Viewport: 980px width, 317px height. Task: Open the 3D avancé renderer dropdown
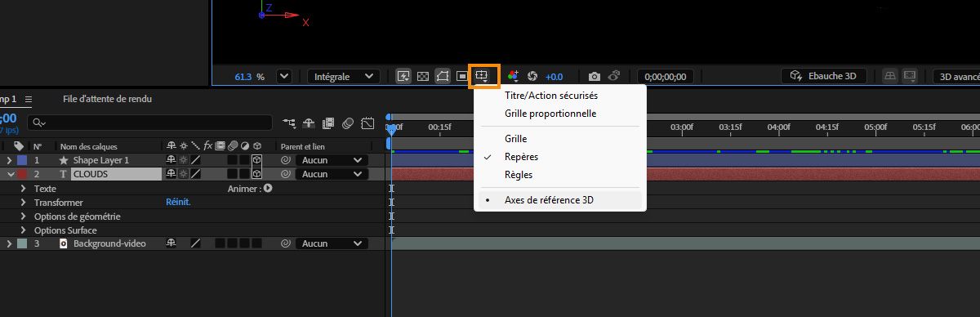pos(956,76)
